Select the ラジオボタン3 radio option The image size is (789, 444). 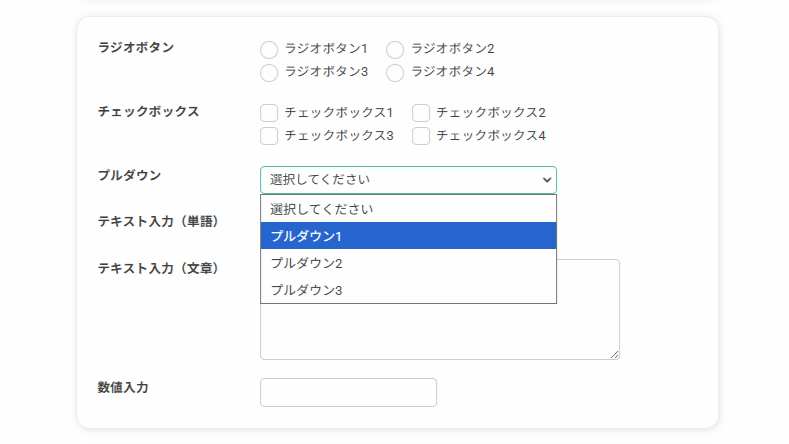click(x=269, y=73)
